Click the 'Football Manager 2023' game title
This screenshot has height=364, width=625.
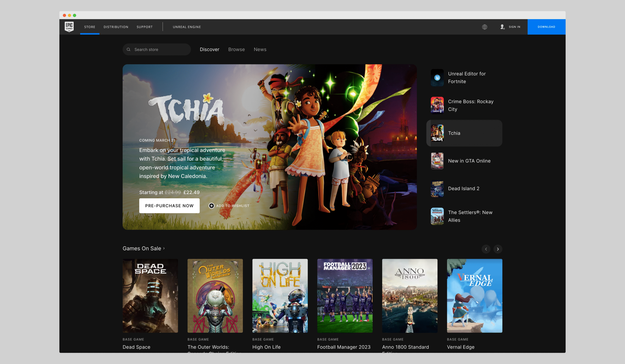344,347
